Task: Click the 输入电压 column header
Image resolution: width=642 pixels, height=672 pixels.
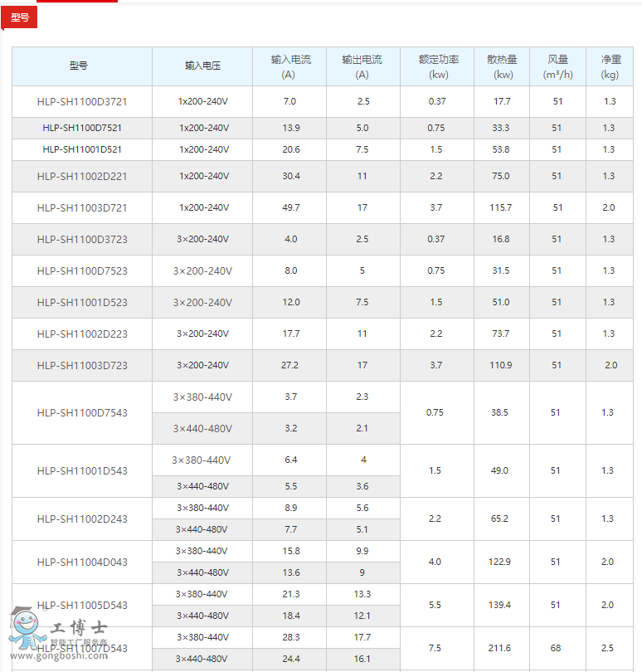Action: (x=202, y=66)
